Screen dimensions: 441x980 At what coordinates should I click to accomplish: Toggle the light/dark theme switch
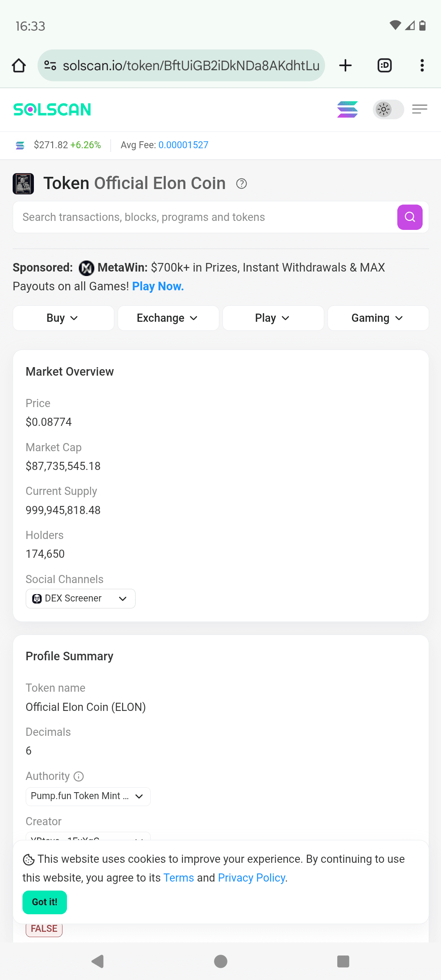tap(388, 109)
